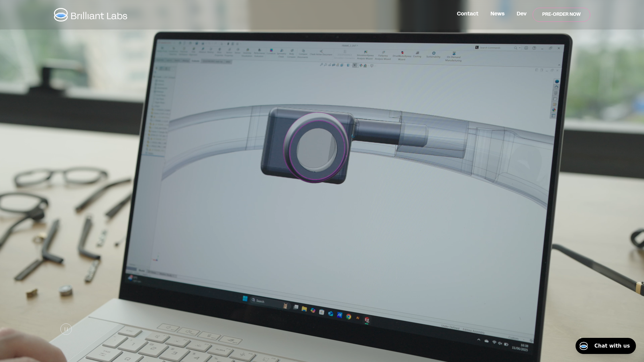Click the Windows taskbar Search field
This screenshot has height=362, width=644.
point(265,301)
